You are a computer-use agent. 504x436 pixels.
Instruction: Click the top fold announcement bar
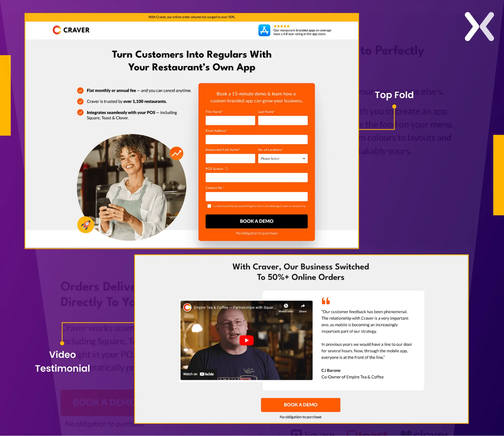pyautogui.click(x=193, y=17)
